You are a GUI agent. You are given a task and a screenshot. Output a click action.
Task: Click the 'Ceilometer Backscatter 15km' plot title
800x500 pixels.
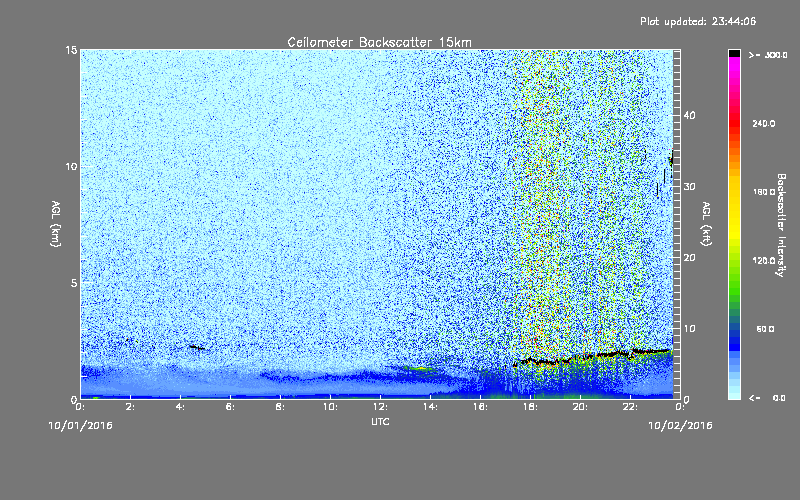379,42
